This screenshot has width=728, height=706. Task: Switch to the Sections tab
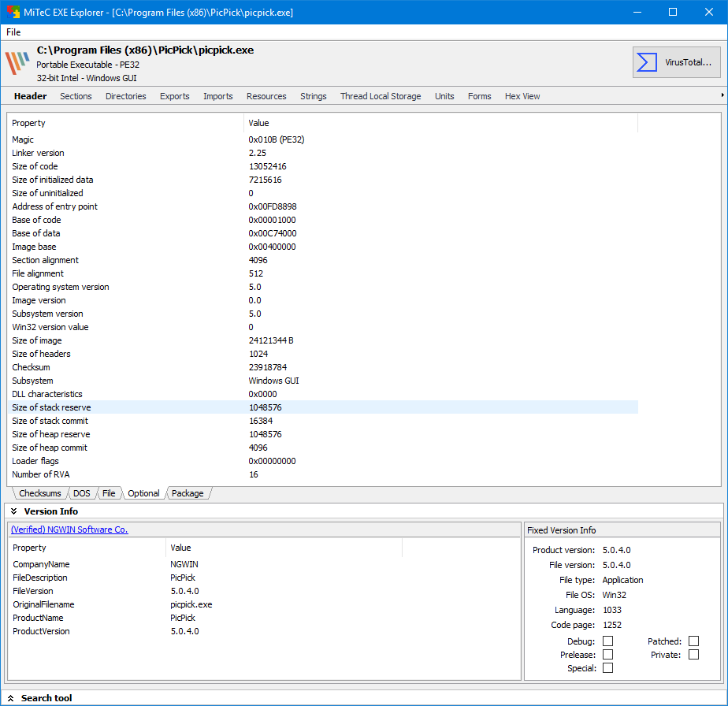pos(76,96)
